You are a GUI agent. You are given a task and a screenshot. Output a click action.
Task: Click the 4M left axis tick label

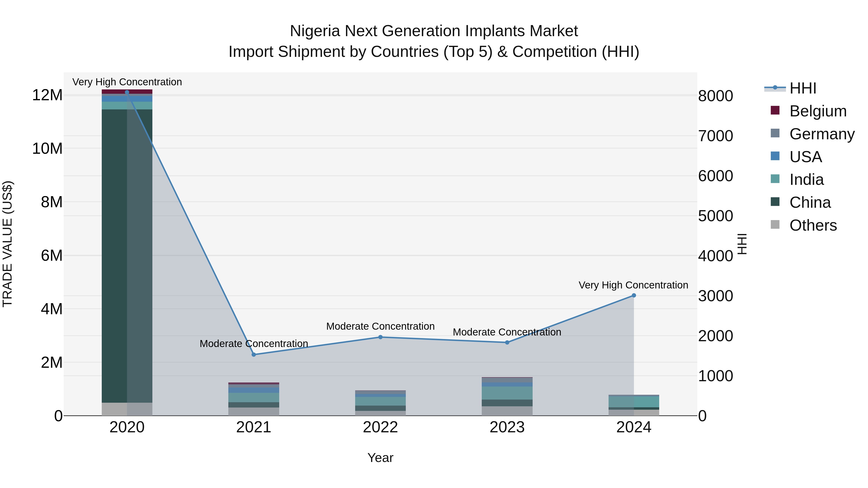pyautogui.click(x=52, y=309)
